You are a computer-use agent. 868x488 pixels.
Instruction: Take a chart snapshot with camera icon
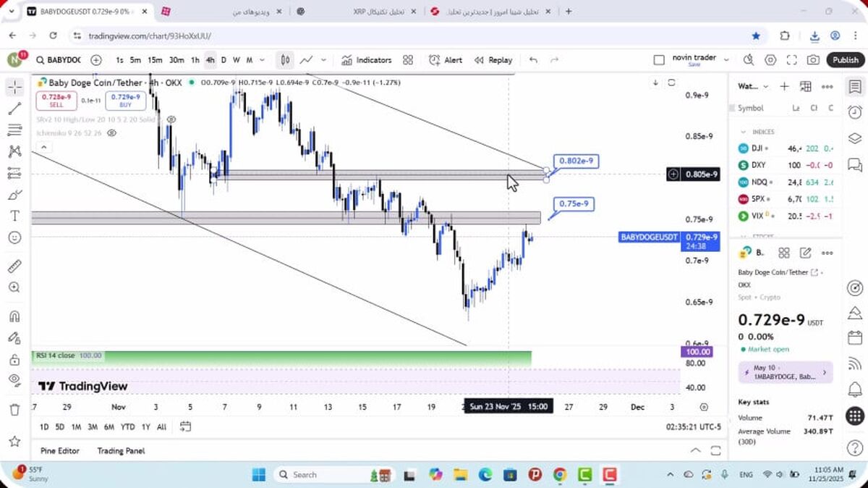814,60
